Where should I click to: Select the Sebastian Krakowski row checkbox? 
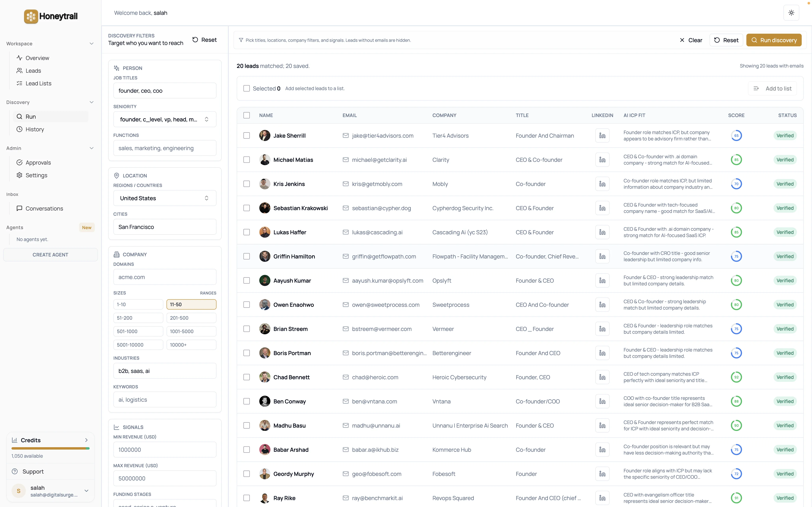coord(247,208)
